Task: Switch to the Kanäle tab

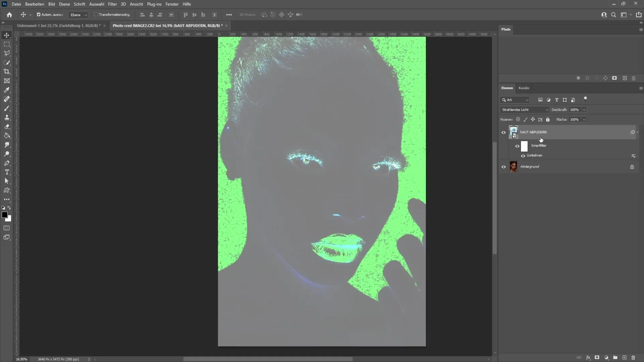Action: [x=524, y=88]
